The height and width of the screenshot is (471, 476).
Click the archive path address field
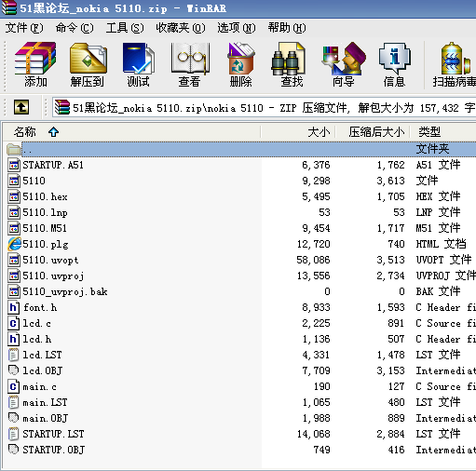pyautogui.click(x=264, y=108)
